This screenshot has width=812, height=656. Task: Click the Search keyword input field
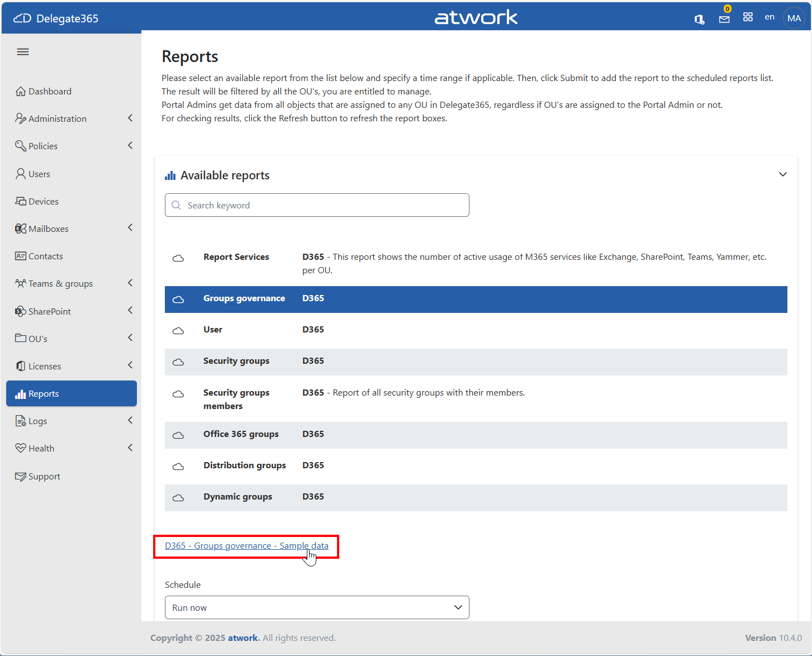(317, 205)
